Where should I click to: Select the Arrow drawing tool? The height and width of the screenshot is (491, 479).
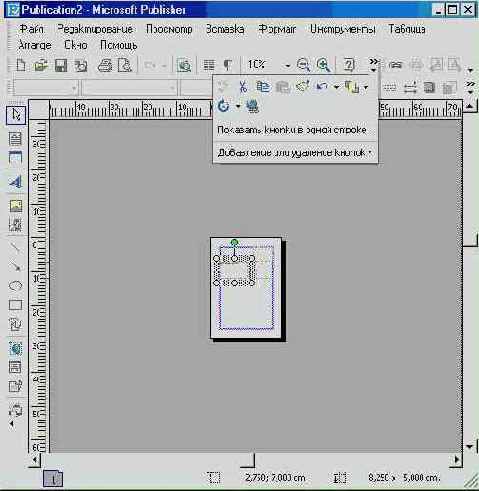(15, 266)
